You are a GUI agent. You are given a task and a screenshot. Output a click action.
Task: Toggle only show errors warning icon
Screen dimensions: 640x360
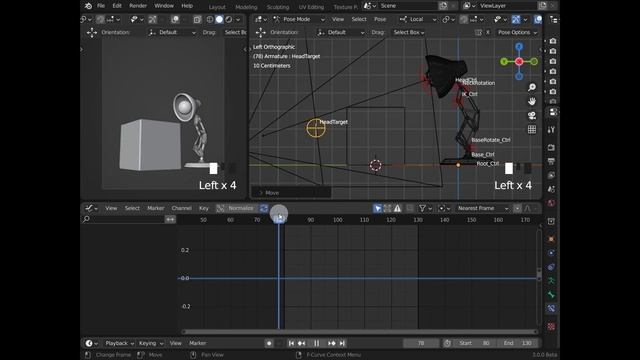click(397, 209)
